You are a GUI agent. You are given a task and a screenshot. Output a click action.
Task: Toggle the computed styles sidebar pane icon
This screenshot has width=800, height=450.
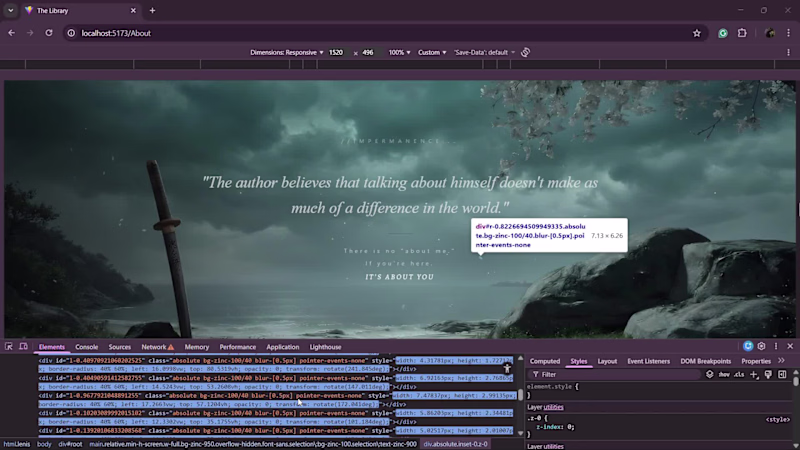click(x=782, y=374)
